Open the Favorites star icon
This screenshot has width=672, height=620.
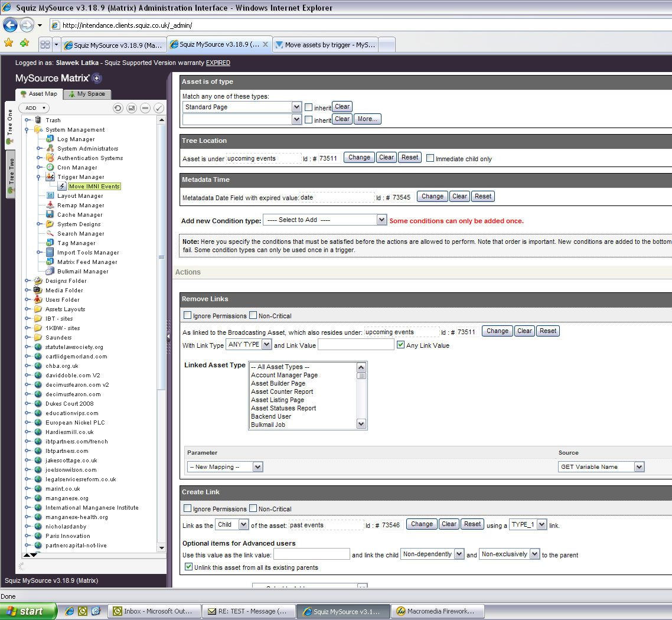[9, 43]
